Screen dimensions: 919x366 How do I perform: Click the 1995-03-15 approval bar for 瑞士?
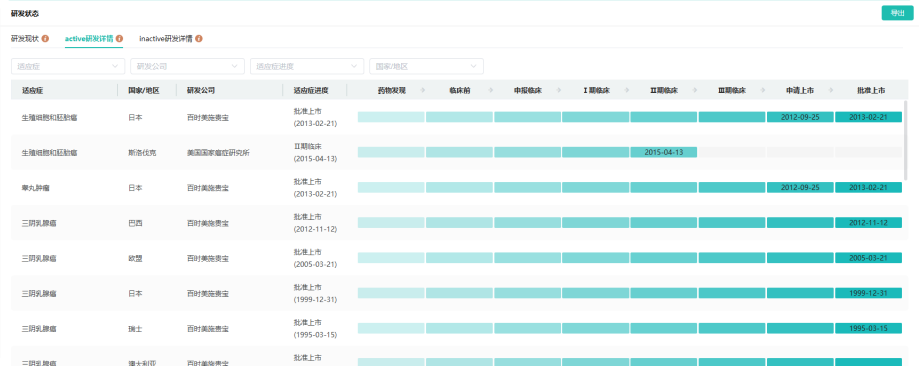click(x=868, y=328)
